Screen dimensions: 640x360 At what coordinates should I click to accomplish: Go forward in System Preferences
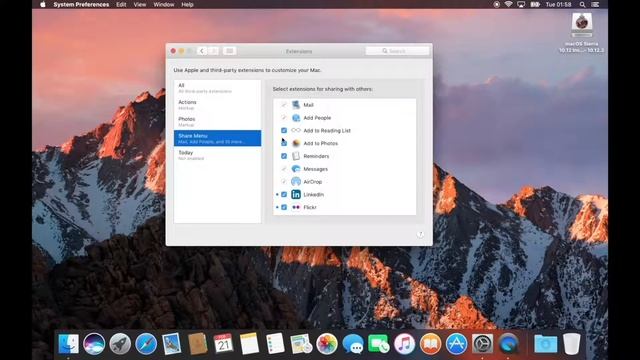pos(213,51)
